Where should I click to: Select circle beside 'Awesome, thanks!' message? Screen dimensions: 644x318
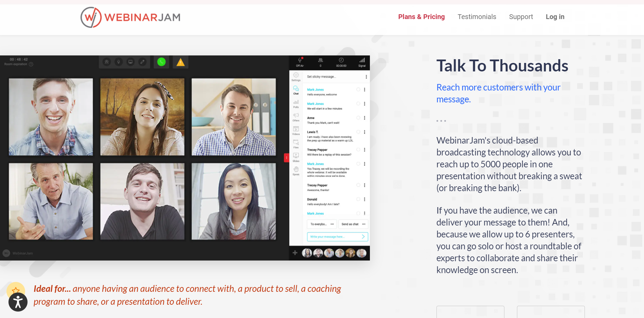(x=358, y=185)
